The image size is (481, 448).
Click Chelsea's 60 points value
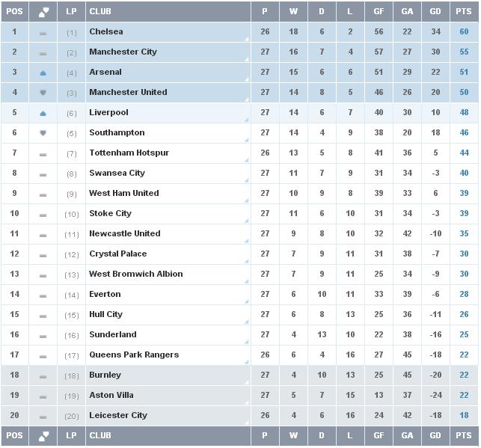464,31
